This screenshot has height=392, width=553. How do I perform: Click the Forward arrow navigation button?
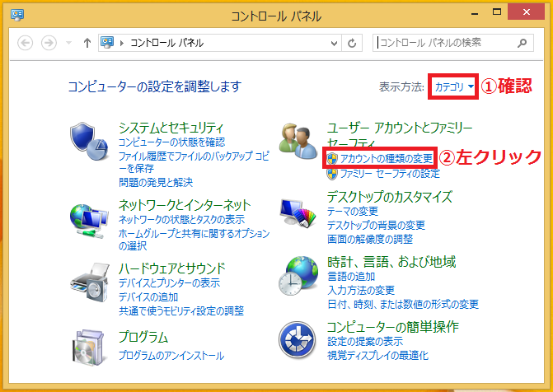(49, 43)
